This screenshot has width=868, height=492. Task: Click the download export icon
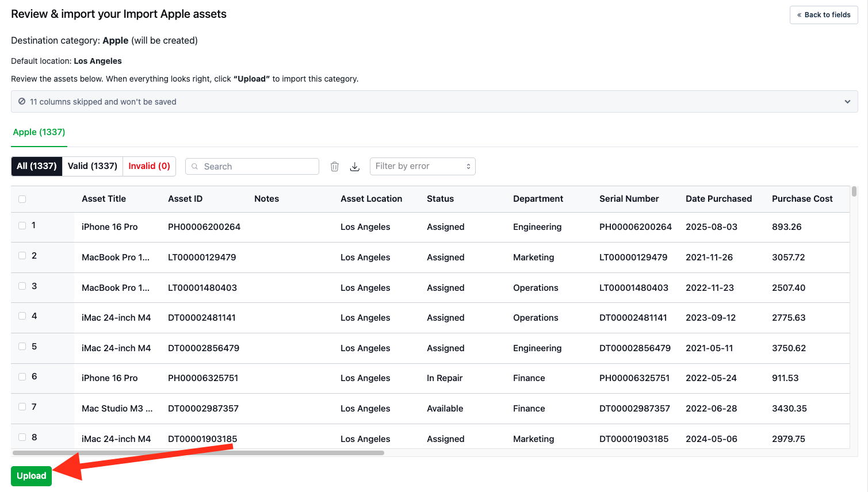coord(355,167)
